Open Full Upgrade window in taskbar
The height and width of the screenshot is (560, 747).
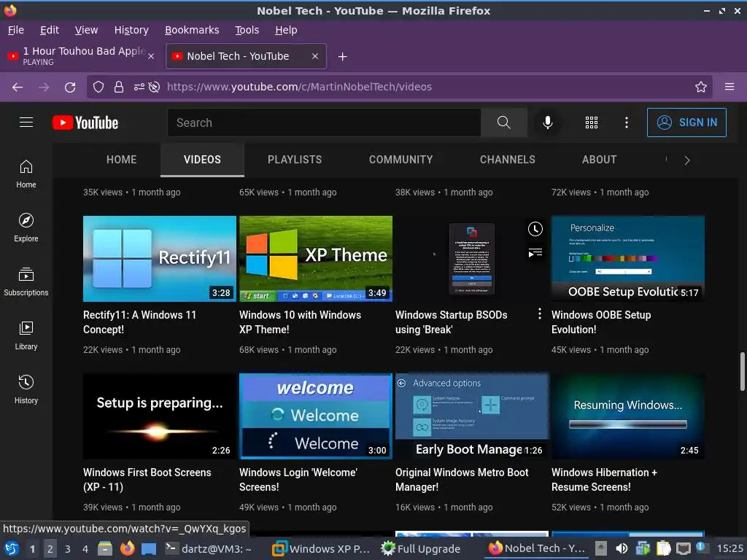[x=421, y=549]
